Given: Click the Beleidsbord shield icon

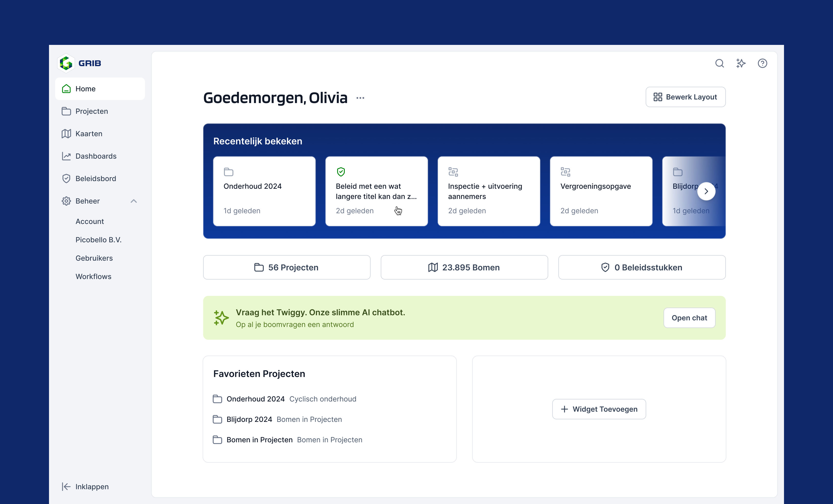Looking at the screenshot, I should pyautogui.click(x=66, y=178).
